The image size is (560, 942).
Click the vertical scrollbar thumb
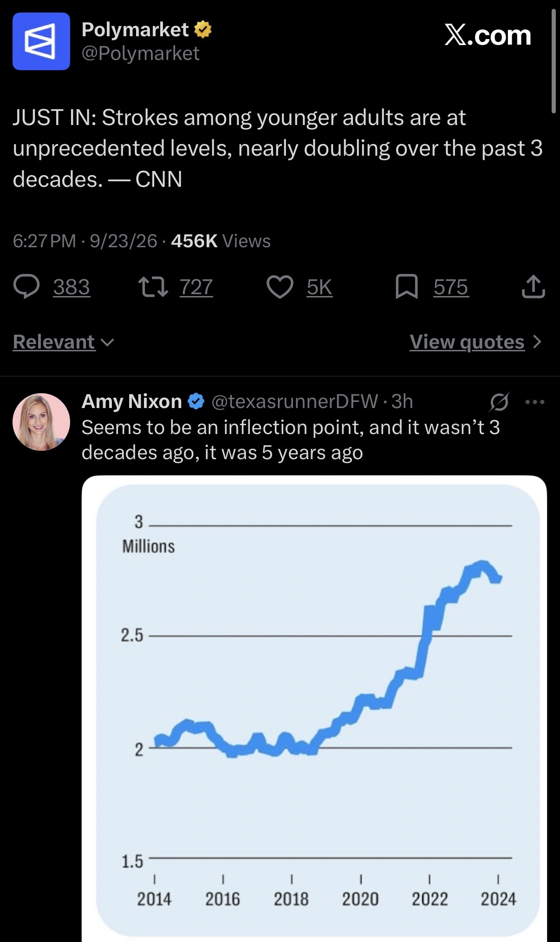pos(553,61)
